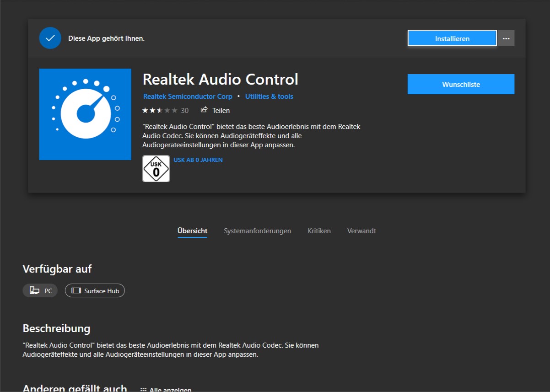Click the Realtek Audio Control title
Screen dimensions: 550x392
click(220, 79)
